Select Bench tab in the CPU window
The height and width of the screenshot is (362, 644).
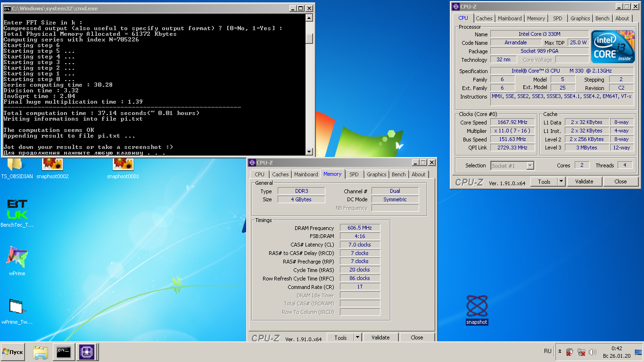point(603,18)
